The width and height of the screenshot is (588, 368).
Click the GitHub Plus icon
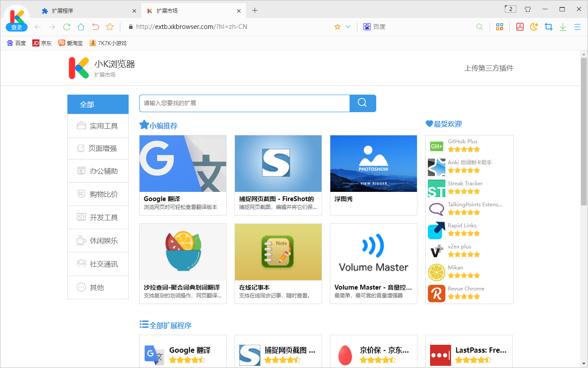437,146
